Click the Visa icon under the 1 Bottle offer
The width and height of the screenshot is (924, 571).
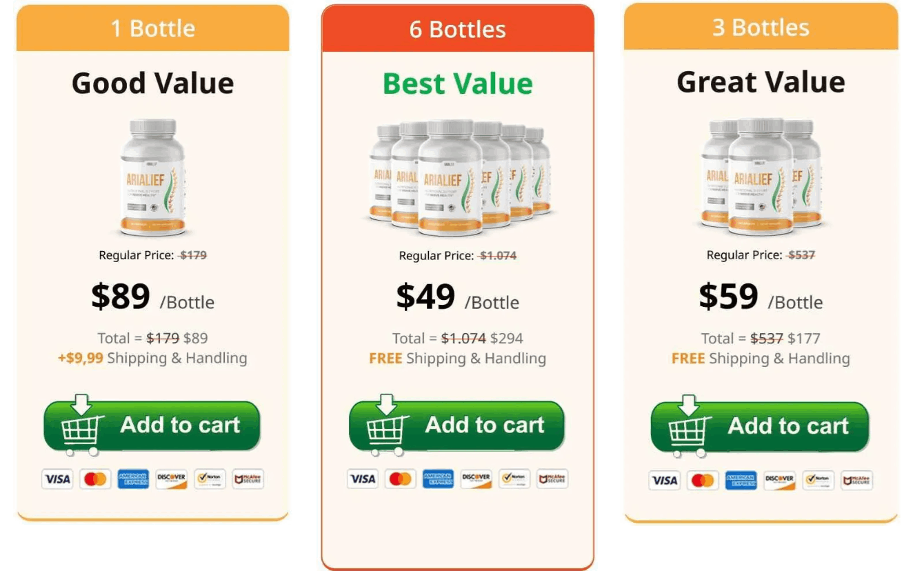(57, 479)
